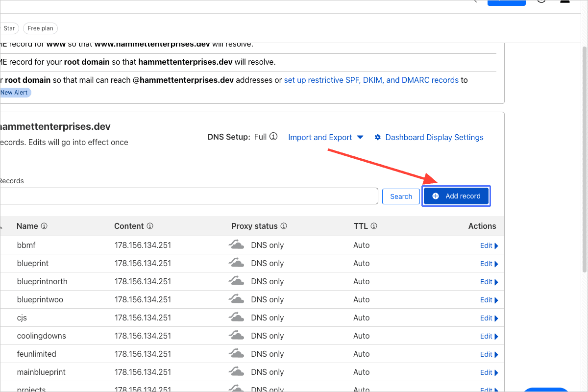Click the New Alert tag
The image size is (588, 392).
[14, 93]
